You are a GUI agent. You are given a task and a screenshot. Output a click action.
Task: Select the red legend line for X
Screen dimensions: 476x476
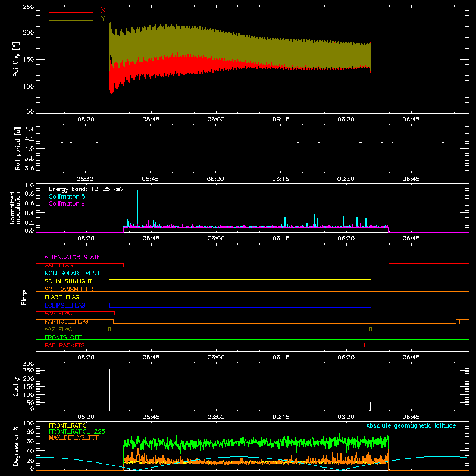[x=71, y=12]
